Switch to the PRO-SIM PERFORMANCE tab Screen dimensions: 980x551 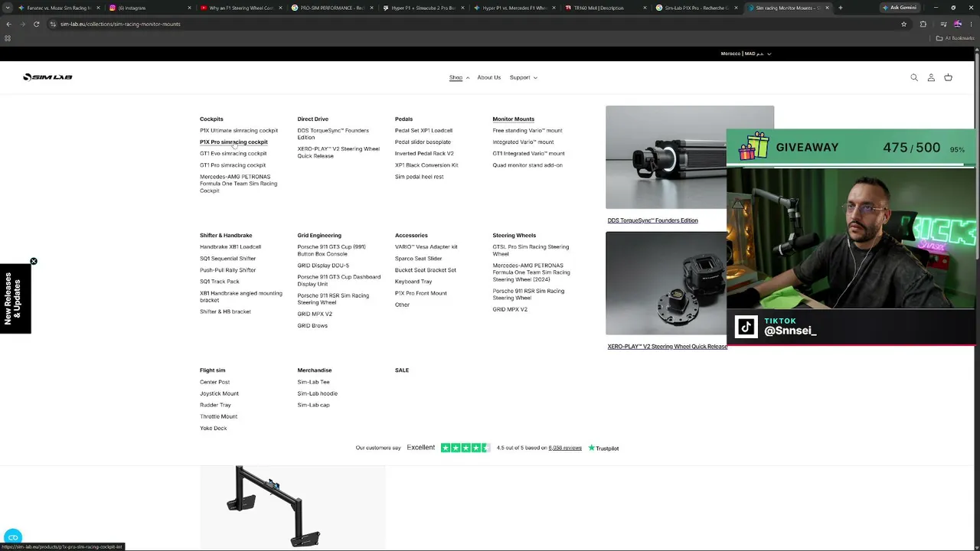(x=331, y=8)
